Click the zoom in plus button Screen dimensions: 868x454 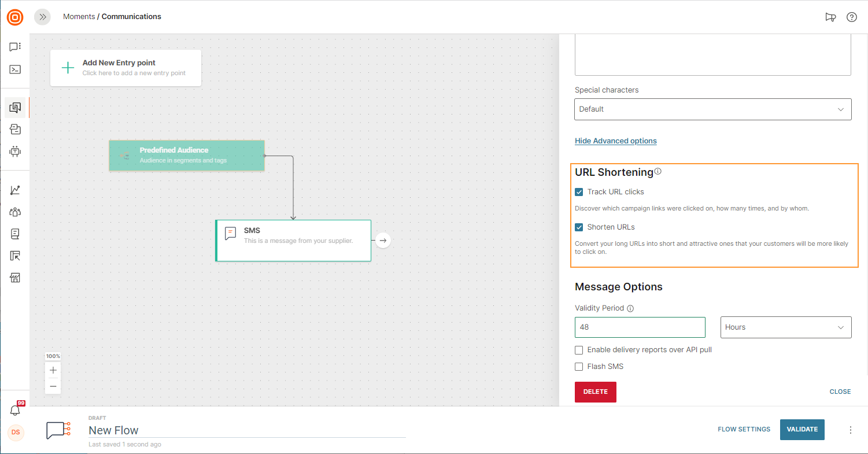pos(53,370)
